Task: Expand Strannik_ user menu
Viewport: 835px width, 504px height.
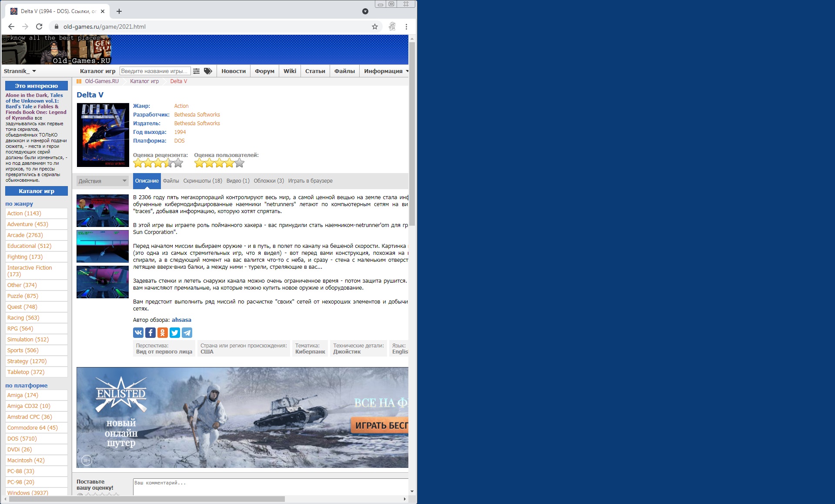Action: (x=20, y=71)
